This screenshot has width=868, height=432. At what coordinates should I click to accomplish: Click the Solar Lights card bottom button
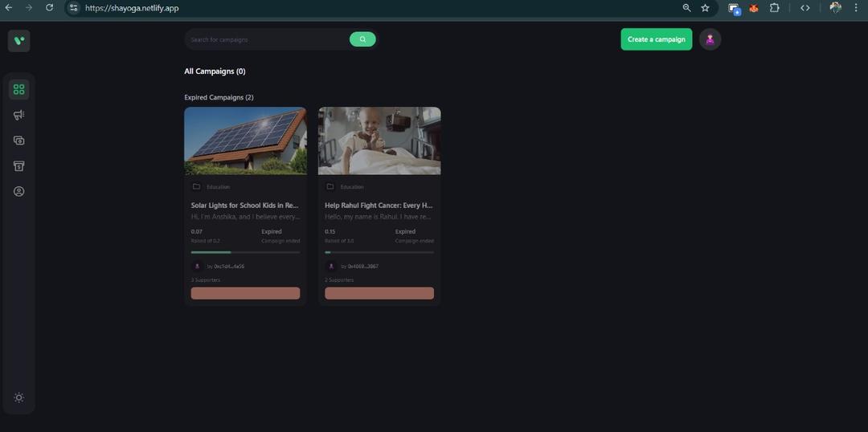(x=245, y=293)
